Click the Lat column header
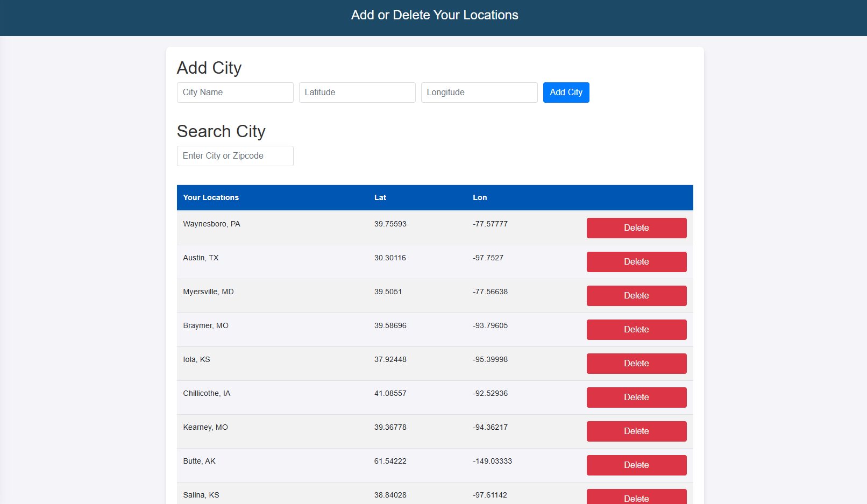 pyautogui.click(x=380, y=197)
